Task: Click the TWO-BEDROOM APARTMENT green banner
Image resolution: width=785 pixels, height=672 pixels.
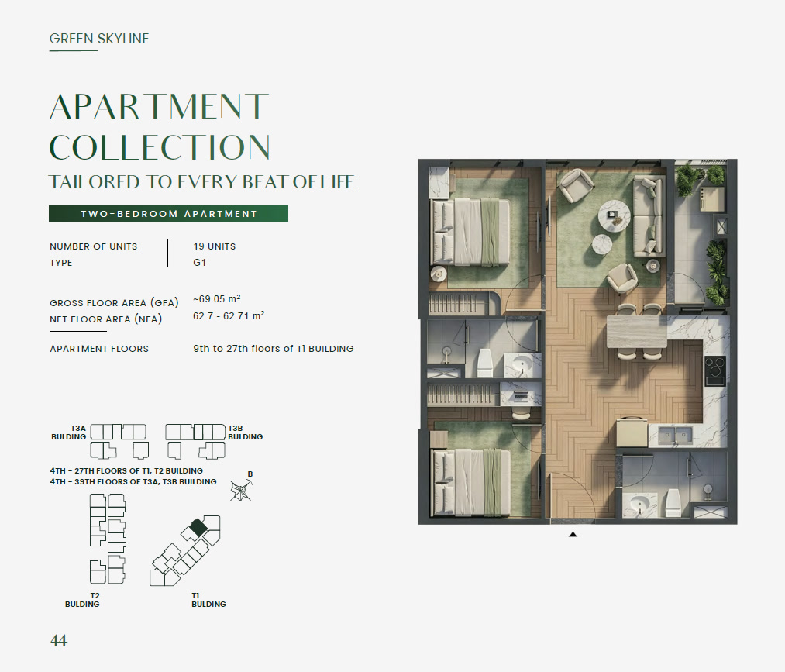Action: [x=168, y=214]
